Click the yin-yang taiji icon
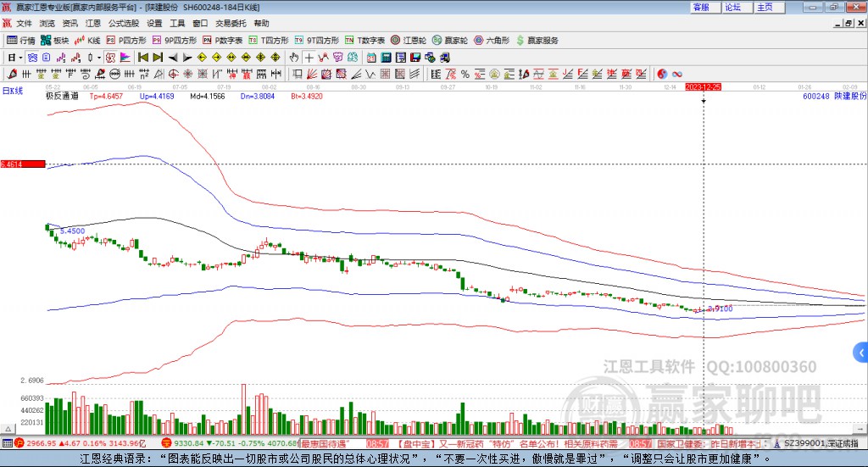This screenshot has width=868, height=467. pos(662,74)
